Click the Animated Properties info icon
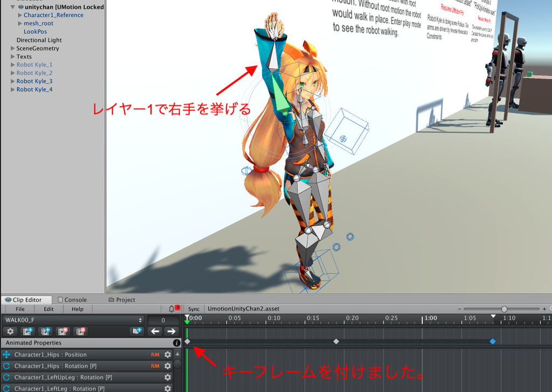This screenshot has width=552, height=392. [177, 343]
